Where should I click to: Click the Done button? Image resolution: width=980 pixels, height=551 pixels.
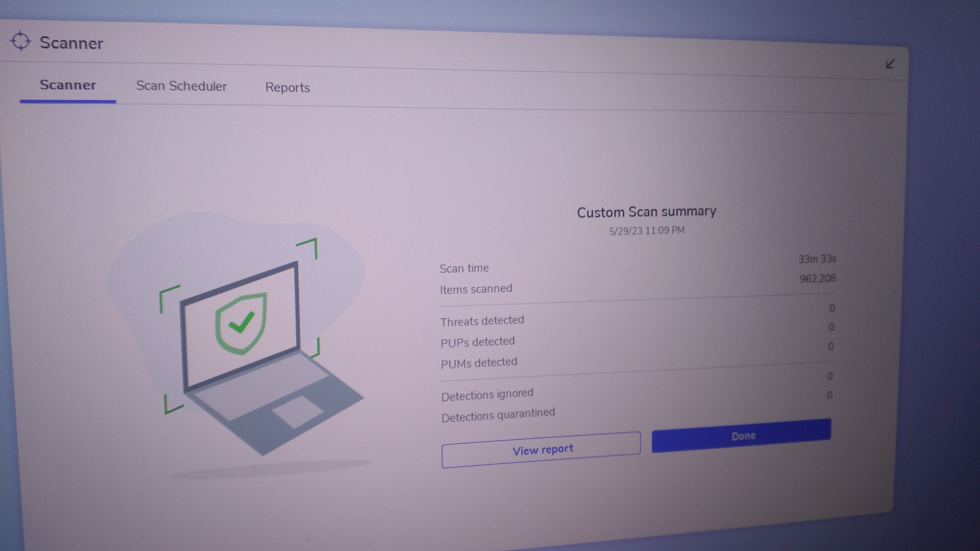click(741, 436)
